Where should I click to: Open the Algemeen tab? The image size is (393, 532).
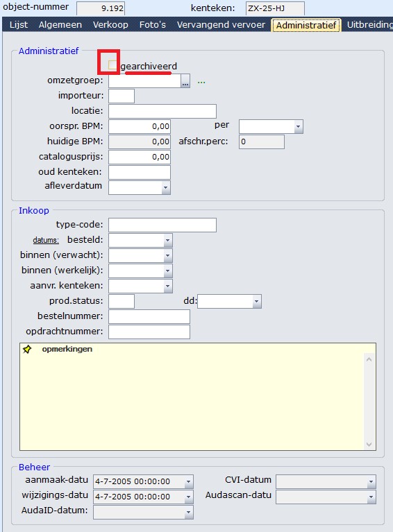pyautogui.click(x=60, y=25)
